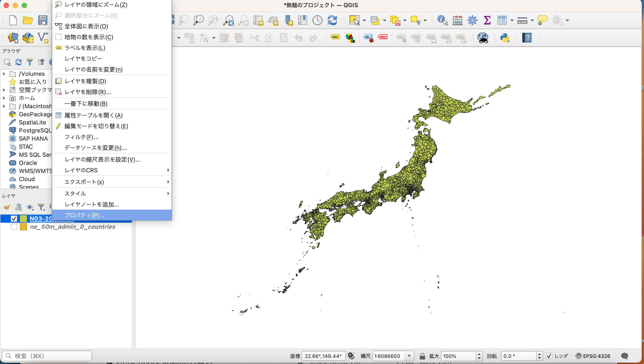Select プロパティ(P)... from context menu
Image resolution: width=644 pixels, height=364 pixels.
point(84,215)
